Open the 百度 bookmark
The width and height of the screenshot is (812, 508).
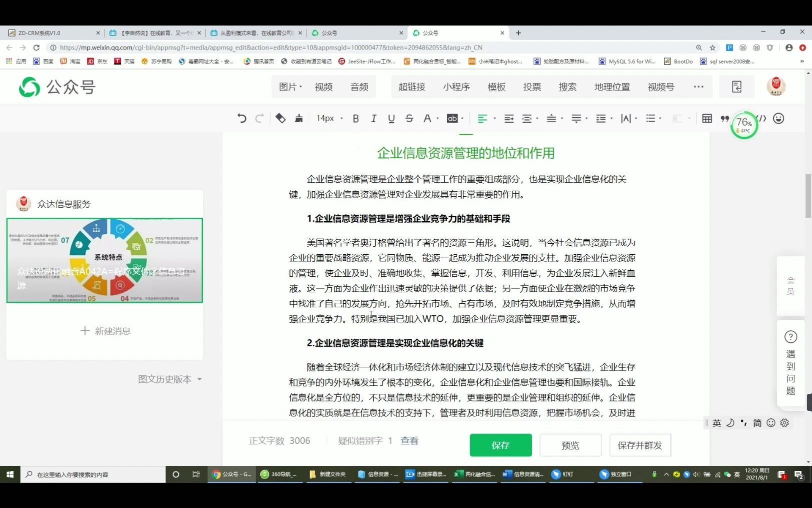(43, 61)
